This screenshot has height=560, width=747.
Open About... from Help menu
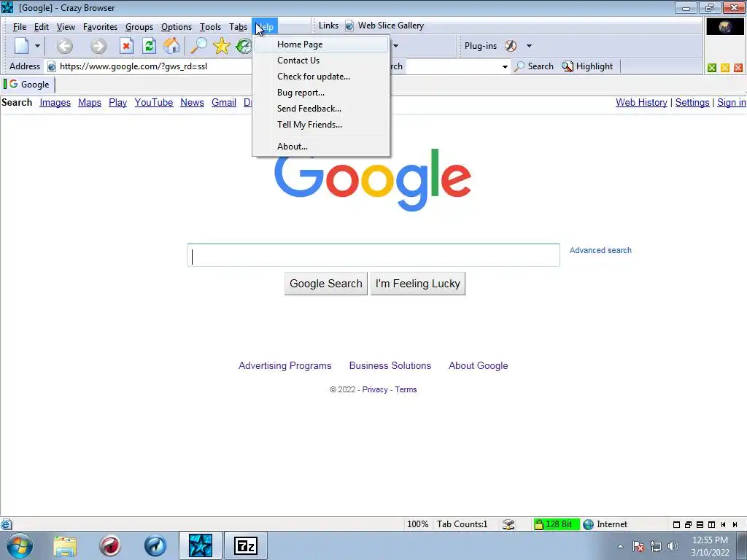[x=321, y=147]
